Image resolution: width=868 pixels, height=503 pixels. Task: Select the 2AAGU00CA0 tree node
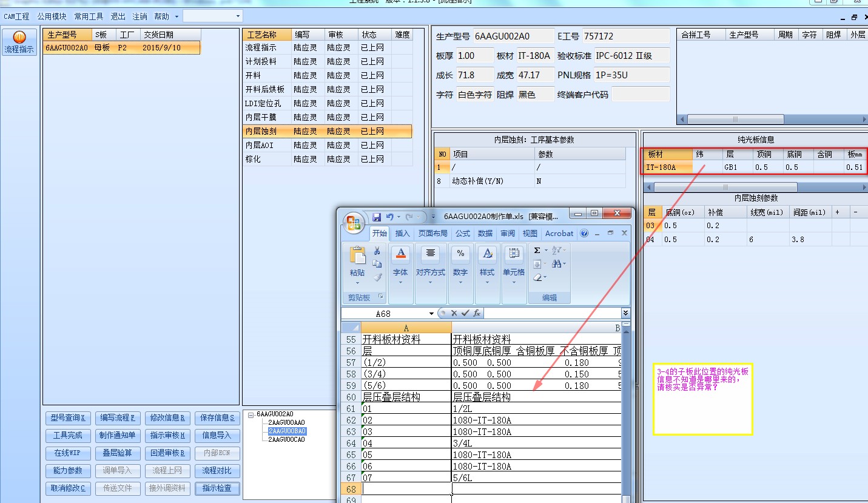point(287,439)
